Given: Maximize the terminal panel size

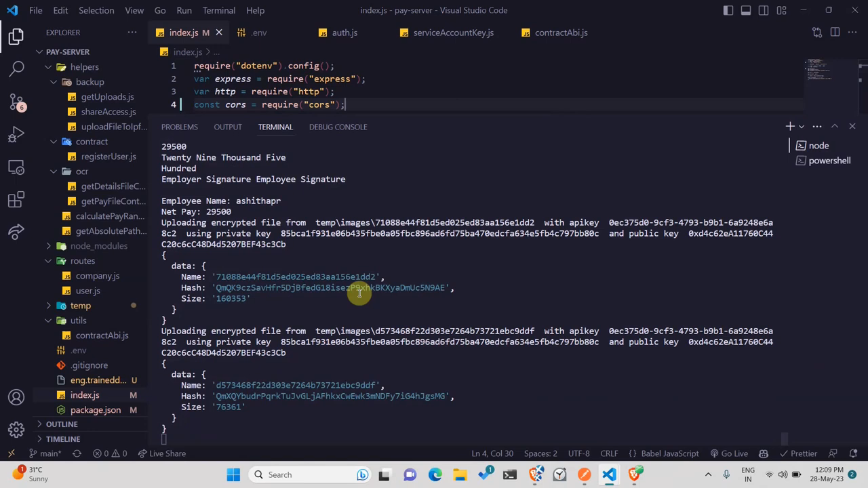Looking at the screenshot, I should (835, 127).
